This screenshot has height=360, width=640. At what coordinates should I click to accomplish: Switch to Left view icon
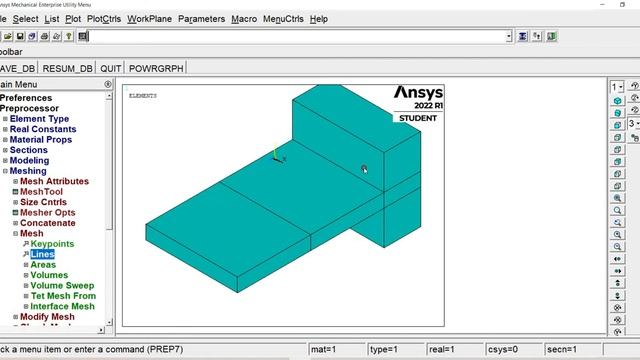pos(617,174)
